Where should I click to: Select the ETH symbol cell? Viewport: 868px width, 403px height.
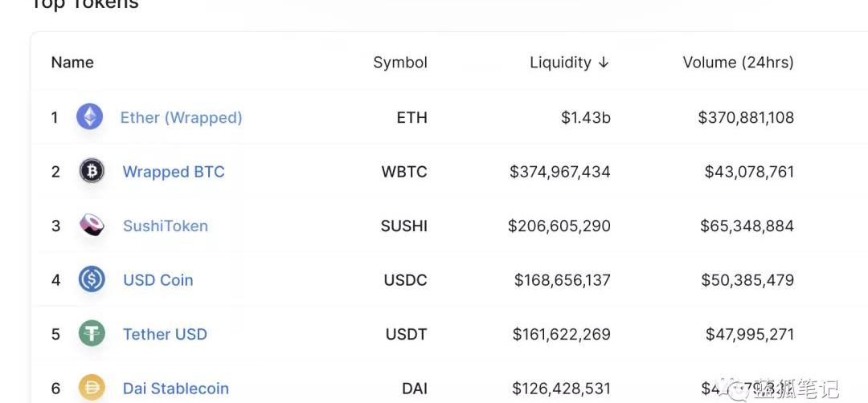(412, 117)
